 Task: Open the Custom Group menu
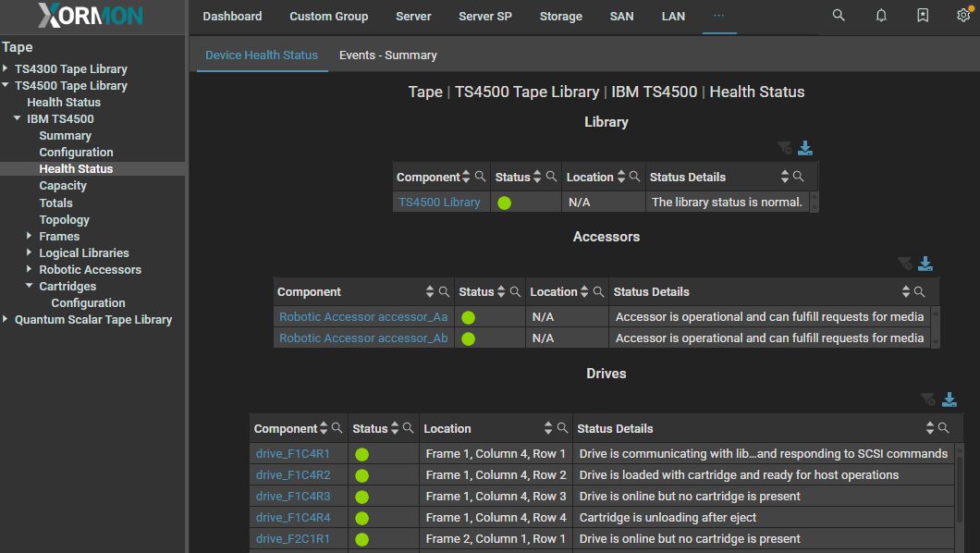tap(329, 17)
